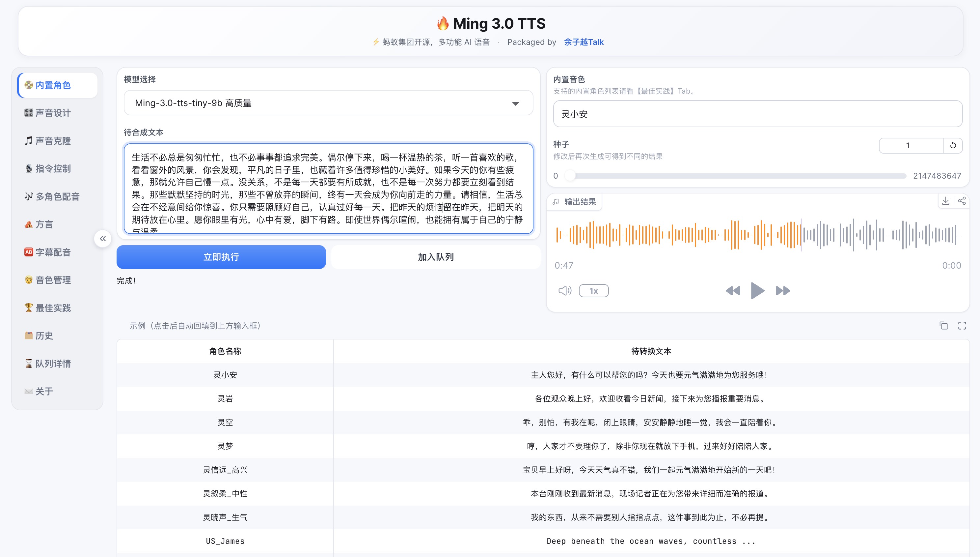View 队列详情 tab

click(57, 364)
